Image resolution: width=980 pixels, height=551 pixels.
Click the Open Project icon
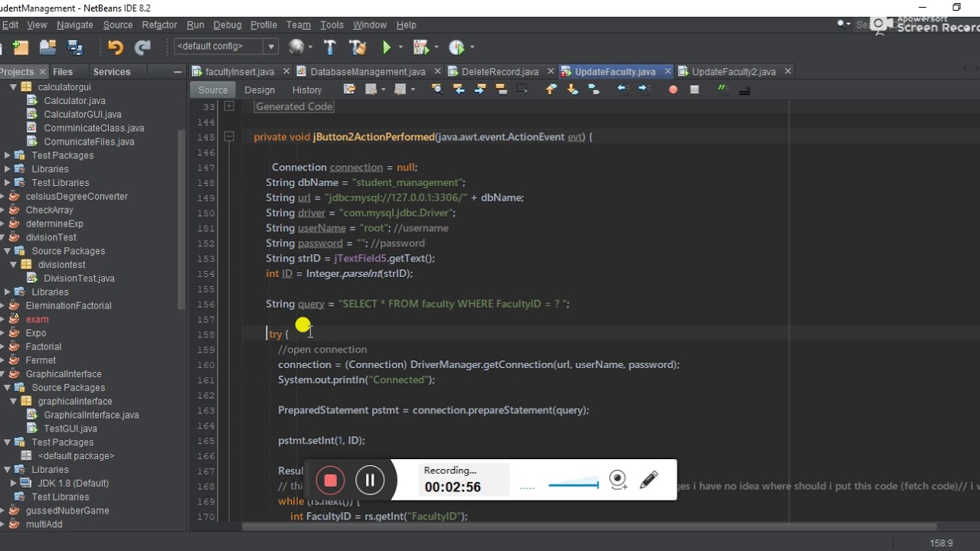click(47, 47)
